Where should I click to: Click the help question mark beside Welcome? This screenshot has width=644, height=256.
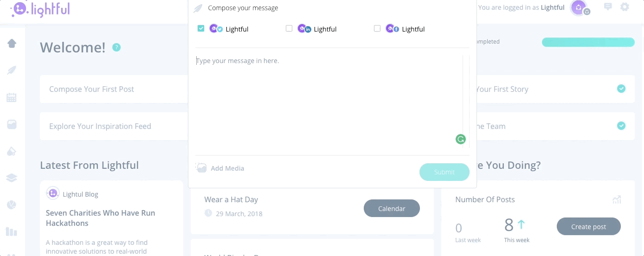tap(116, 47)
